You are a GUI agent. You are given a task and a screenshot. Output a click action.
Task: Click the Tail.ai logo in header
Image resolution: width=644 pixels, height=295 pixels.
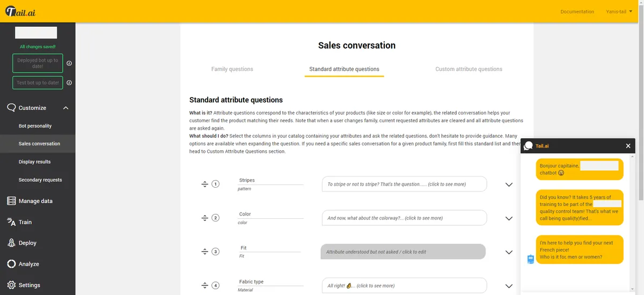click(20, 11)
